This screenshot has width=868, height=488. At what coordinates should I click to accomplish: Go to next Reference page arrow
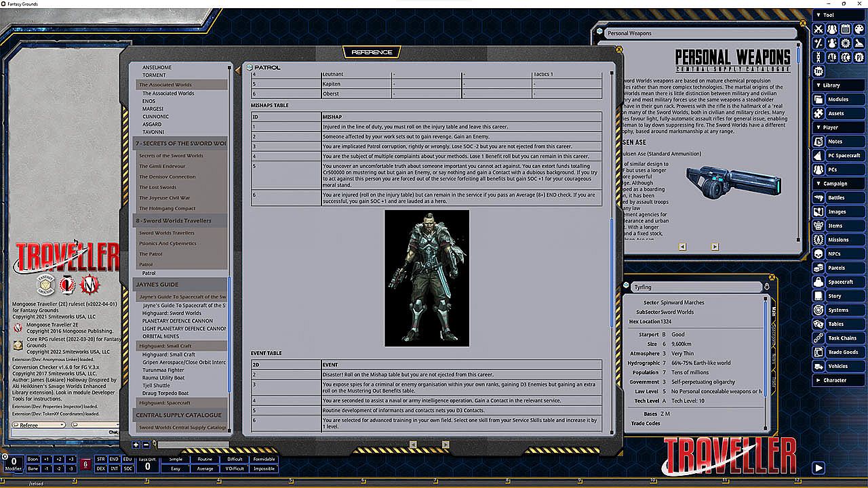446,445
